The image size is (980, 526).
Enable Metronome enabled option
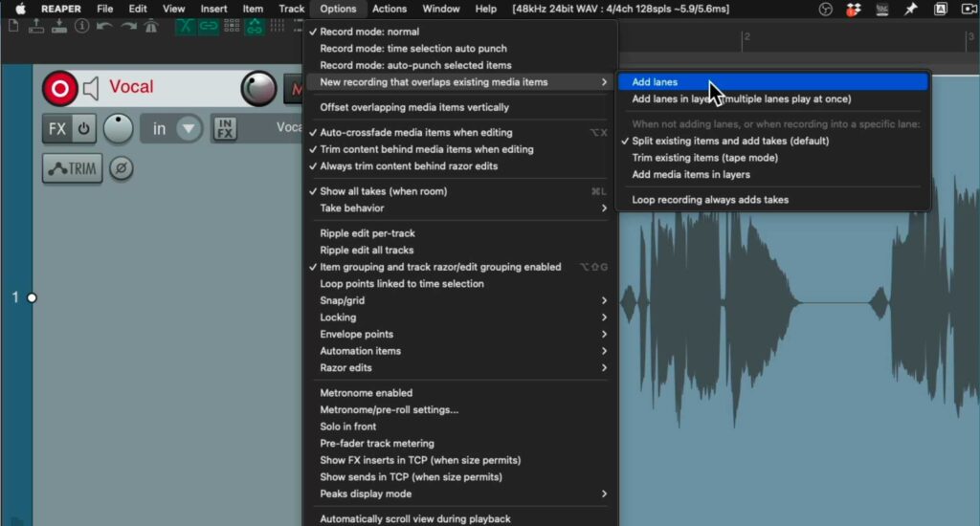click(x=460, y=393)
